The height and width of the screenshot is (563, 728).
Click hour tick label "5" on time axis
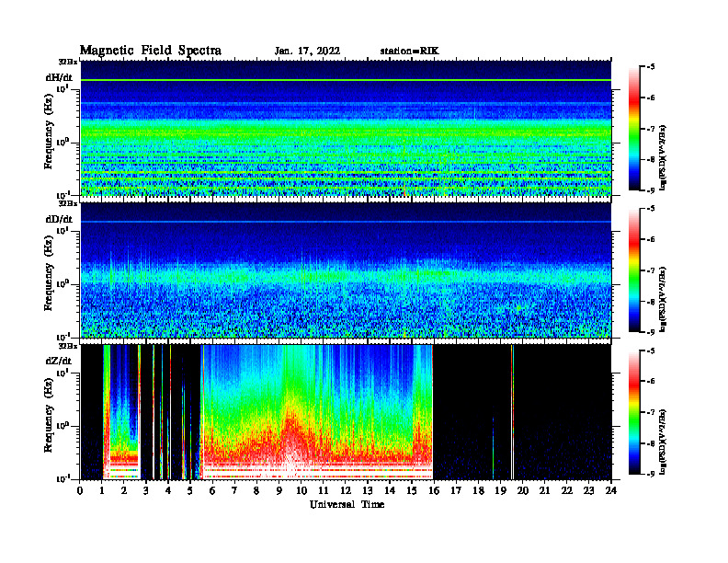[x=190, y=490]
